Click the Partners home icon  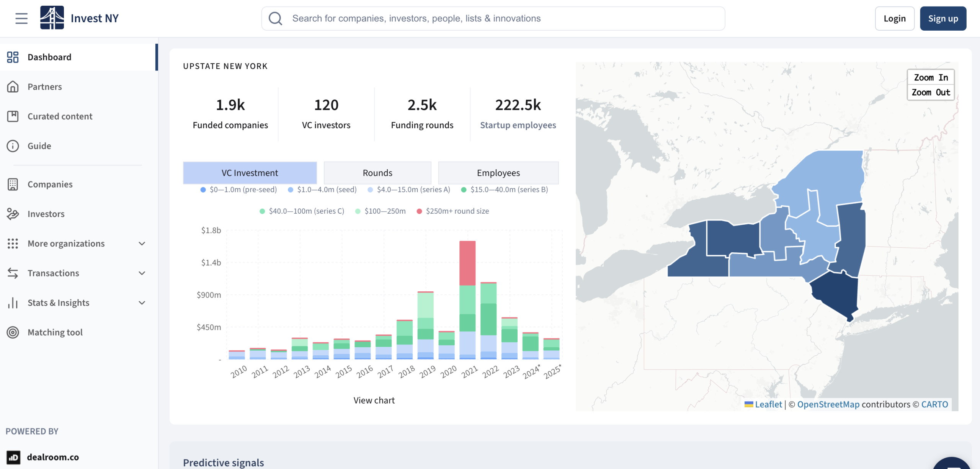point(13,87)
